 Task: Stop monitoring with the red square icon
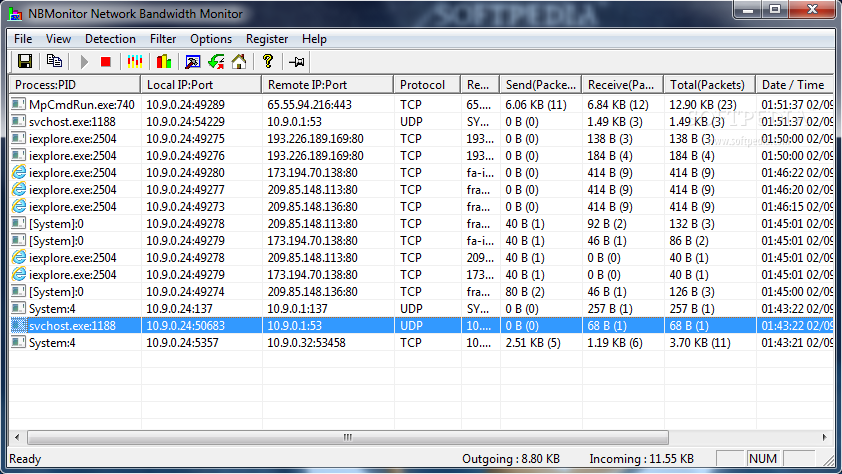pos(106,62)
